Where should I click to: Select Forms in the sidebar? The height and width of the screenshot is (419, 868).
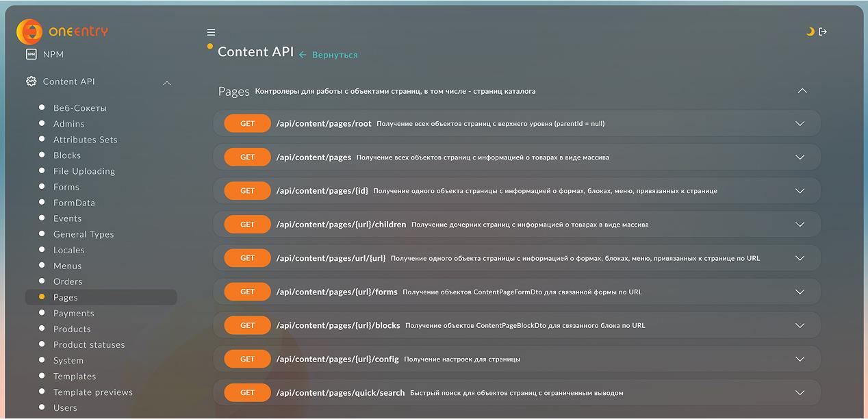tap(66, 187)
